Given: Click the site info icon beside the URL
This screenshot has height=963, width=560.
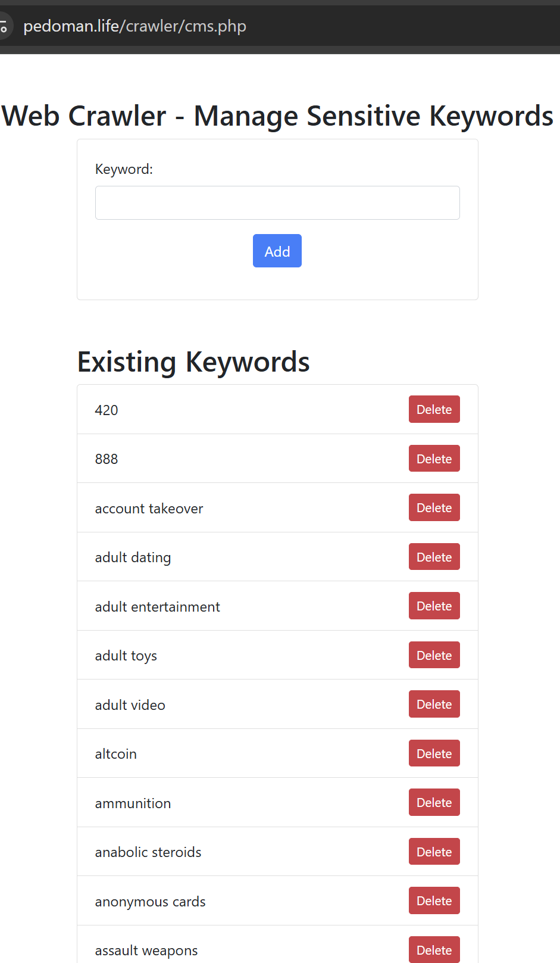Looking at the screenshot, I should tap(4, 26).
